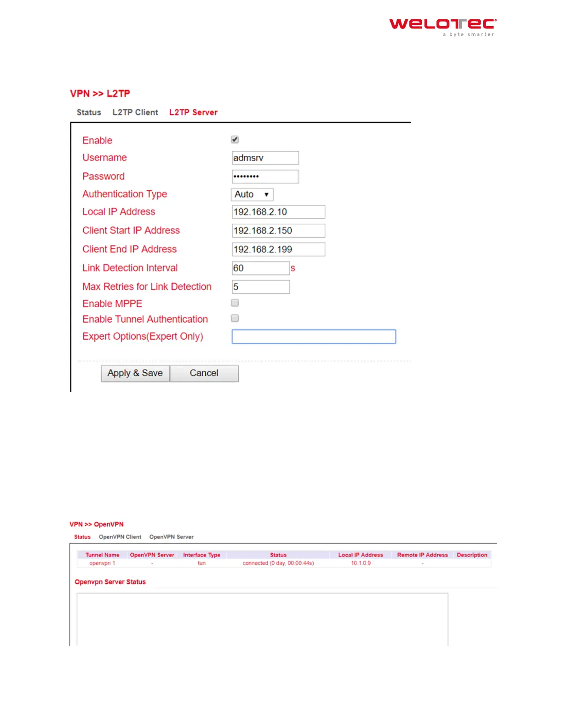Click the VPN >> L2TP heading
The height and width of the screenshot is (728, 563).
(x=100, y=93)
